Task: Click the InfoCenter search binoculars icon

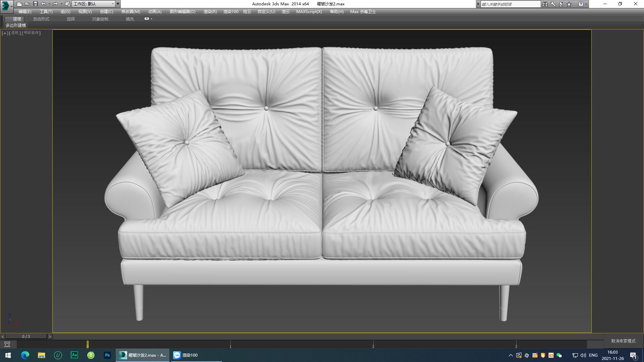Action: point(545,4)
